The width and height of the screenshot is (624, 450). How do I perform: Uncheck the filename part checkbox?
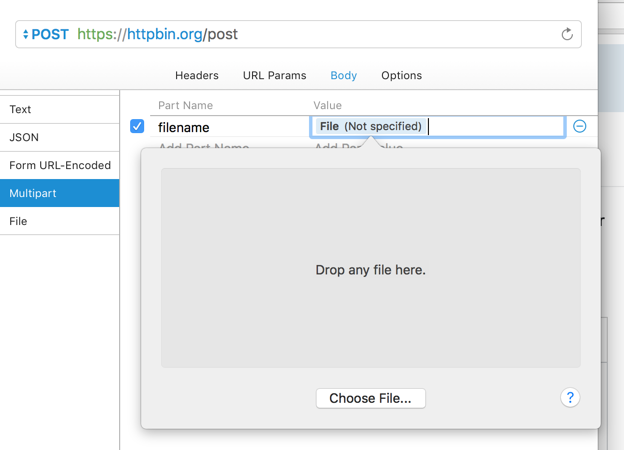coord(137,127)
